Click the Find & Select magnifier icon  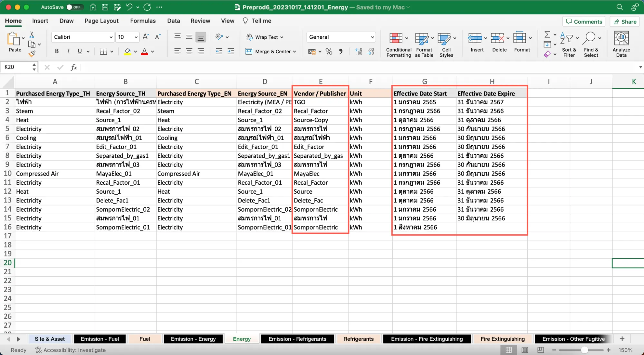590,38
